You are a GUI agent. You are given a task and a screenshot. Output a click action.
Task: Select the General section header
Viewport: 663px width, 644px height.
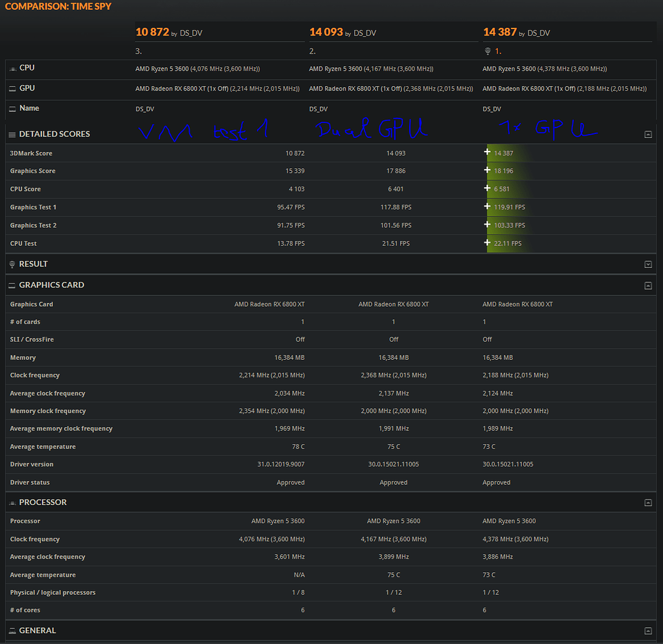click(38, 630)
